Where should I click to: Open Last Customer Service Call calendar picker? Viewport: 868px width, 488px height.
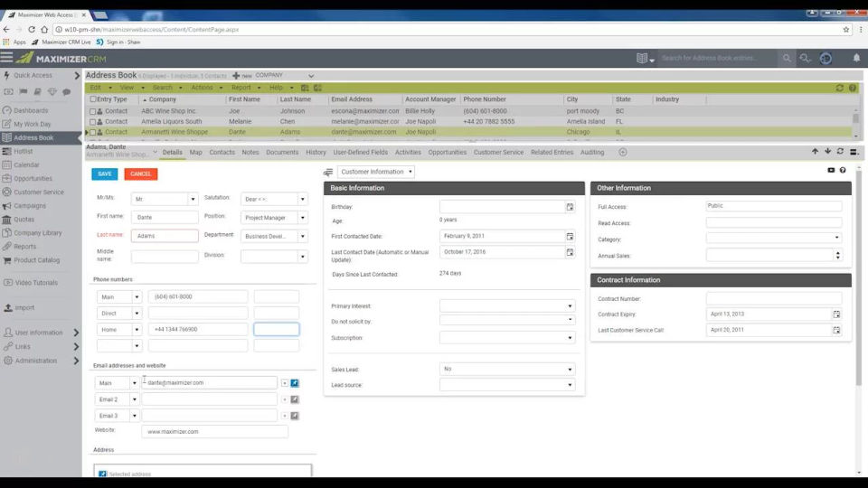836,331
